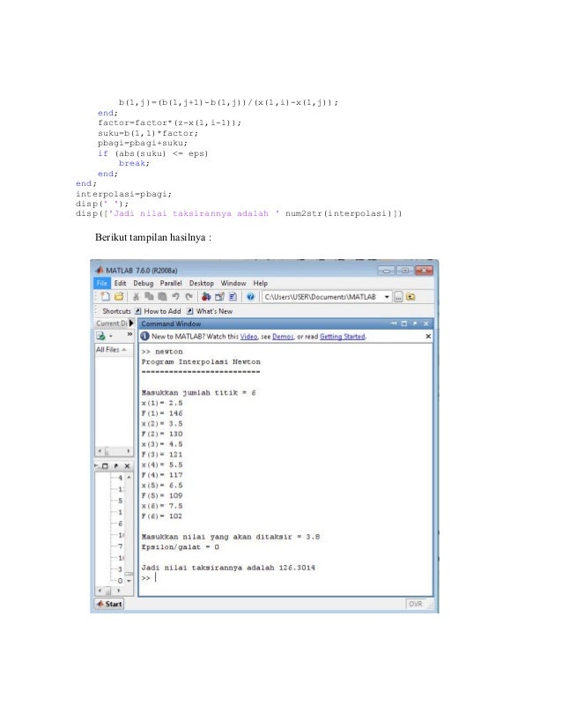
Task: Open MATLAB Help with the blue question icon
Action: (x=250, y=297)
